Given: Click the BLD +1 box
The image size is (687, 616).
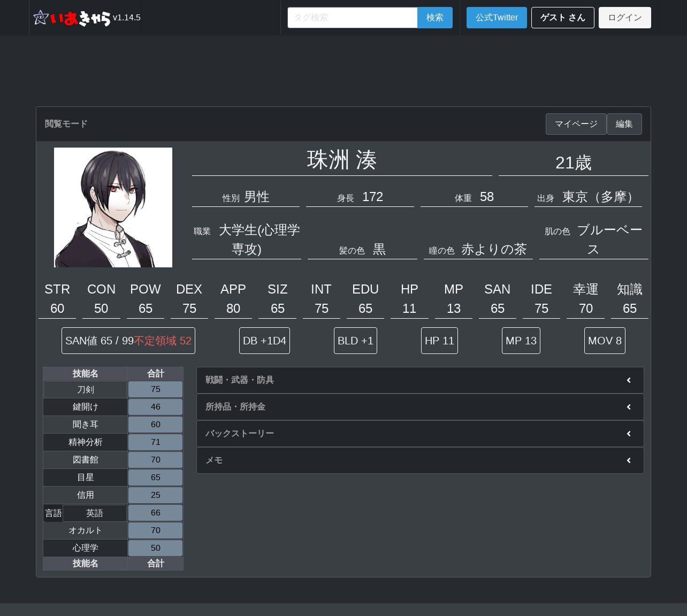Looking at the screenshot, I should click(355, 341).
